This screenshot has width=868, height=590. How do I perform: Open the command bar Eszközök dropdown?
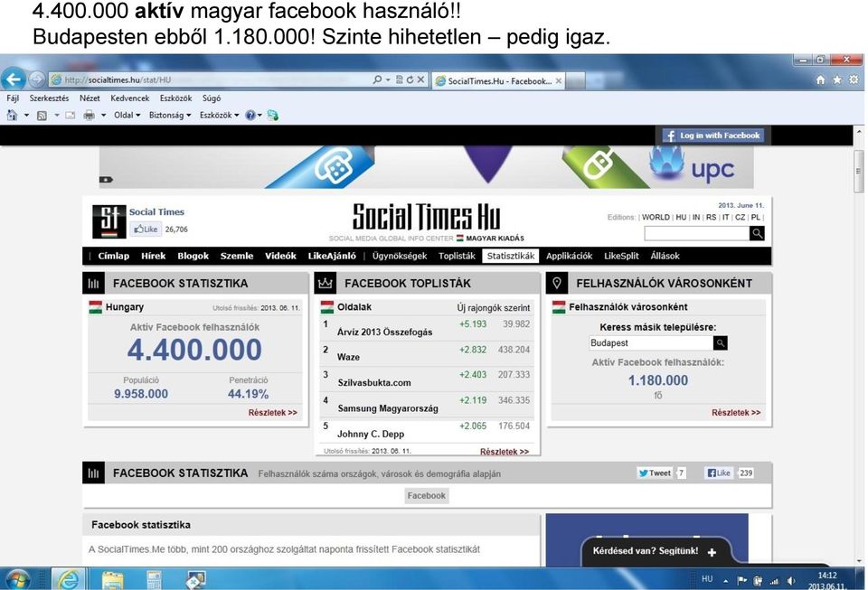point(219,115)
